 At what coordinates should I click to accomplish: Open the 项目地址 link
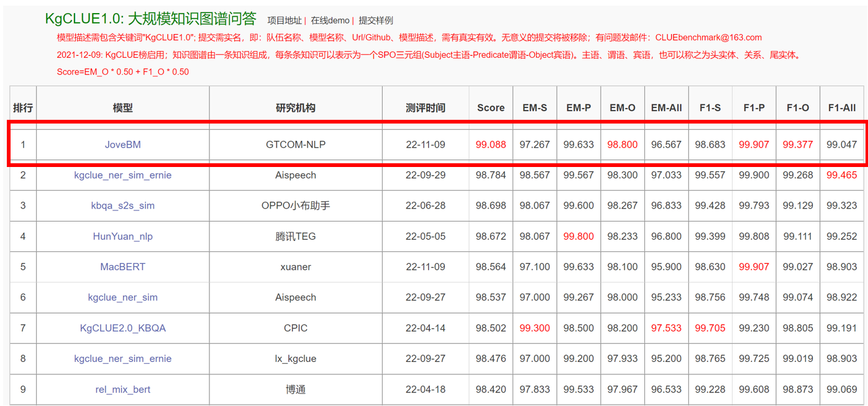pos(284,20)
